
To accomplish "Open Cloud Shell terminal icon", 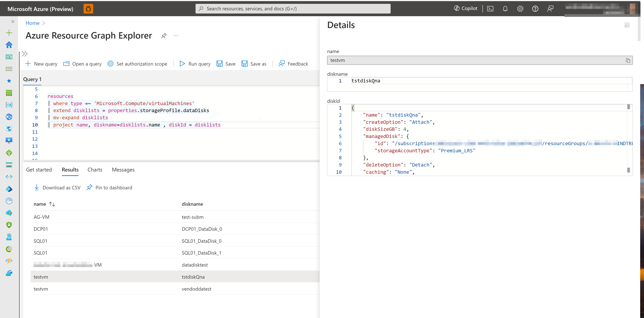I will pos(490,9).
